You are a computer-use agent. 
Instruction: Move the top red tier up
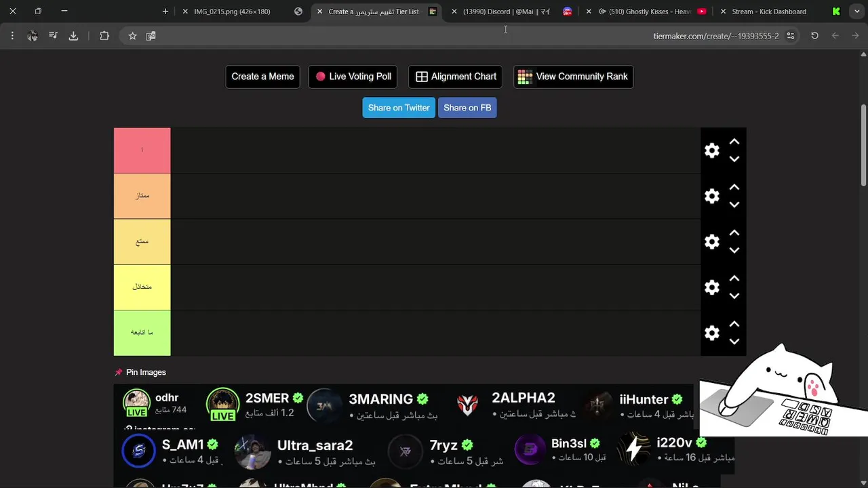tap(734, 142)
